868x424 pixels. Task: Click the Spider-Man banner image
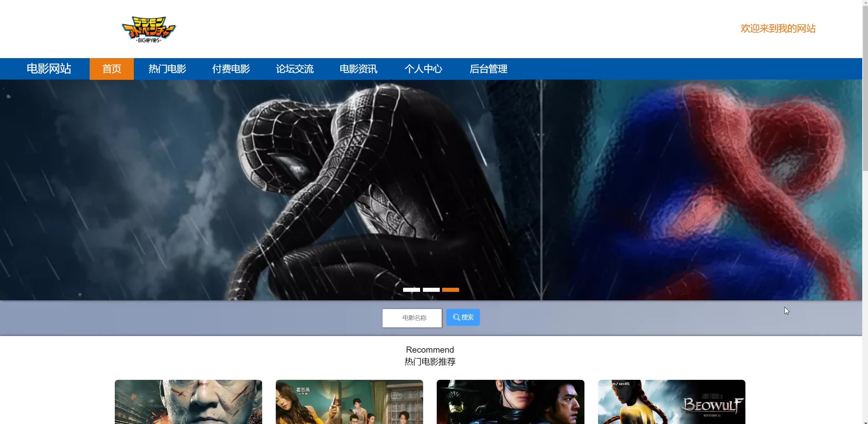click(431, 190)
